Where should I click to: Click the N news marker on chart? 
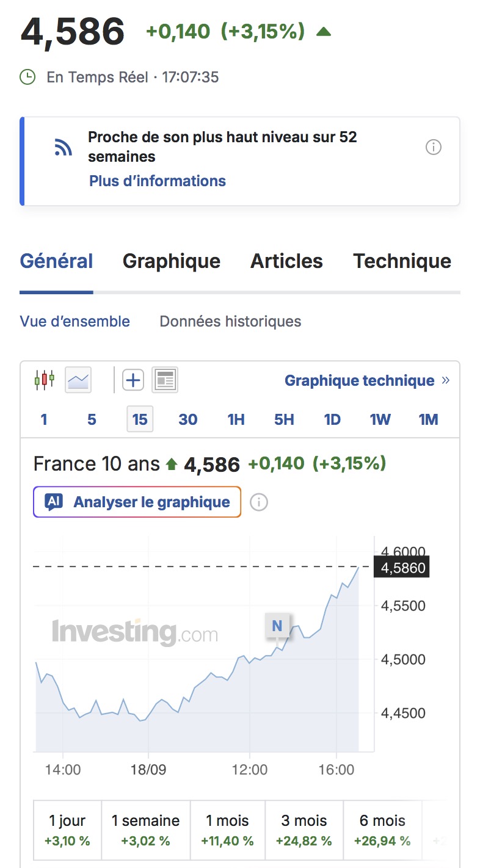tap(277, 626)
